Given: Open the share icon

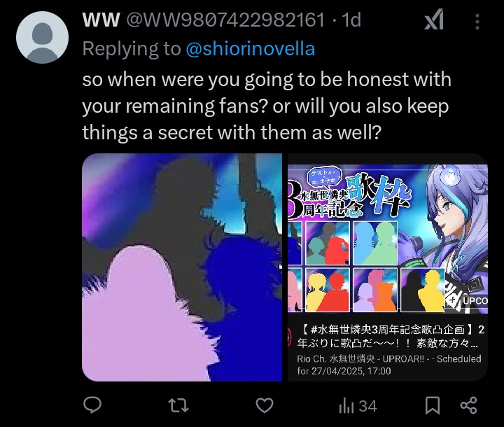Looking at the screenshot, I should coord(468,405).
